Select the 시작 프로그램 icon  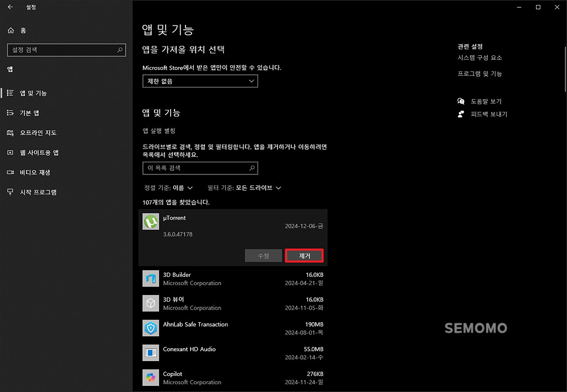(11, 192)
